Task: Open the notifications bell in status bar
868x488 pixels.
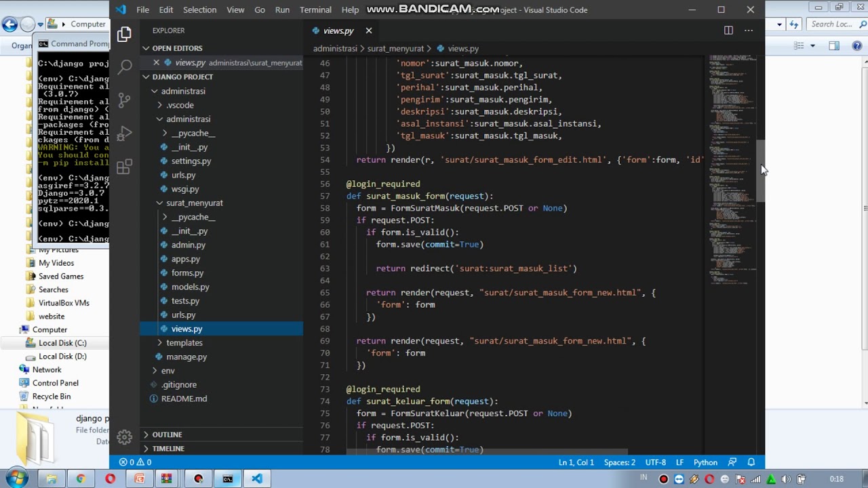Action: (751, 462)
